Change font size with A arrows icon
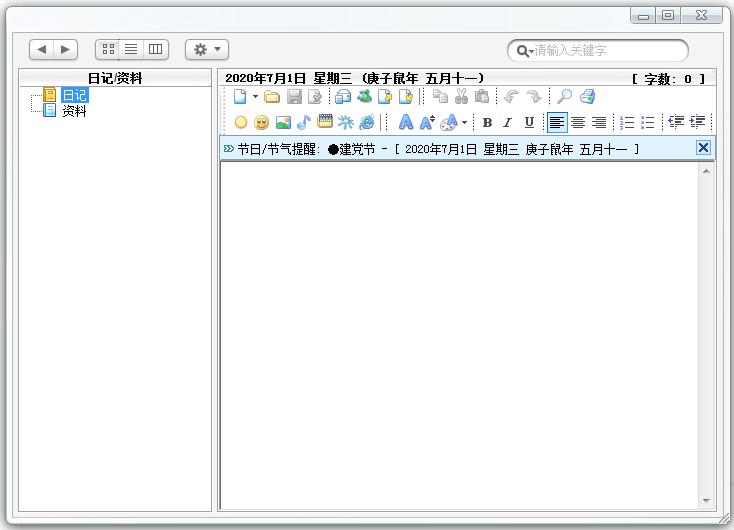The width and height of the screenshot is (734, 530). (x=427, y=123)
